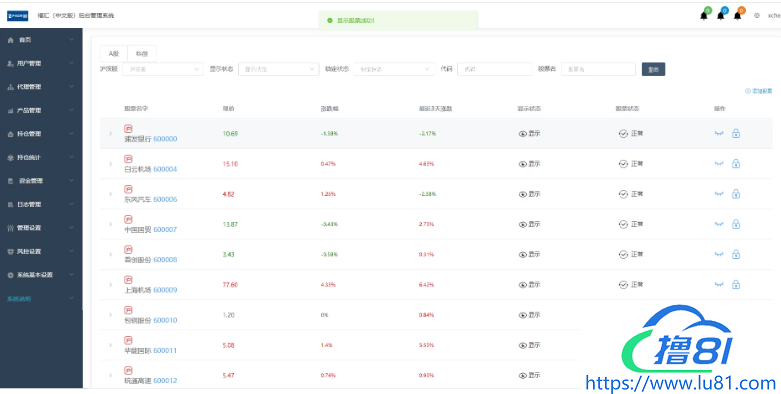This screenshot has height=394, width=781.
Task: Click the red 沪 badge beside 东风汽车
Action: tap(128, 189)
